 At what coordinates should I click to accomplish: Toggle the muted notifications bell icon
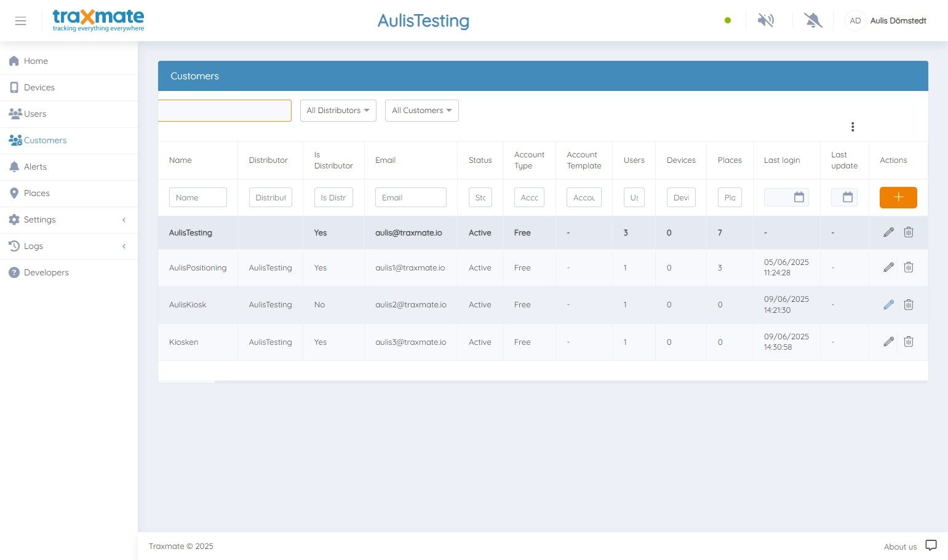(813, 21)
